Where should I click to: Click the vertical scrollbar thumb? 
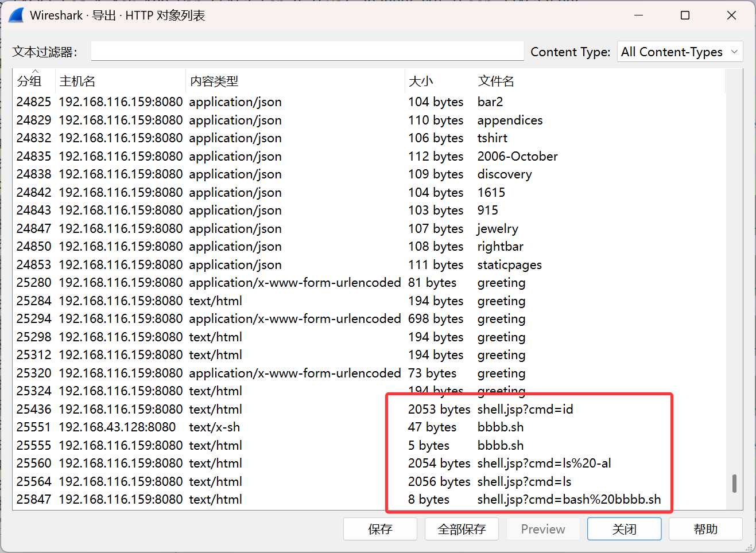pyautogui.click(x=734, y=483)
